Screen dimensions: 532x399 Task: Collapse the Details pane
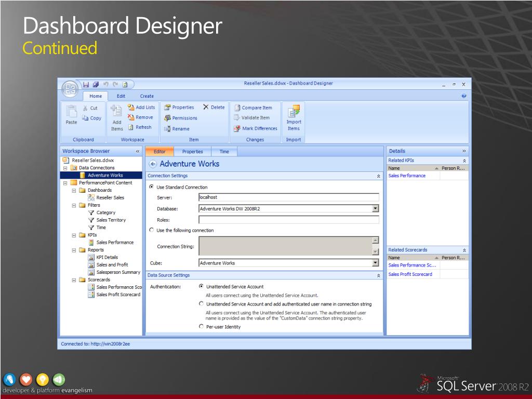click(464, 151)
